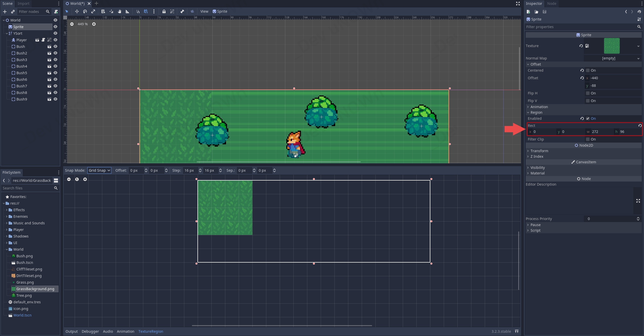Open the Animation bottom panel tab

pos(125,331)
